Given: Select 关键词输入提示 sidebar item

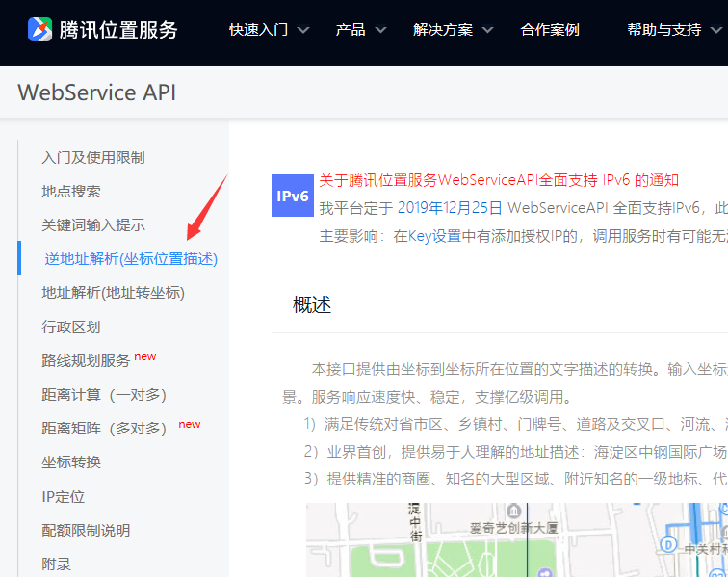Looking at the screenshot, I should (93, 225).
